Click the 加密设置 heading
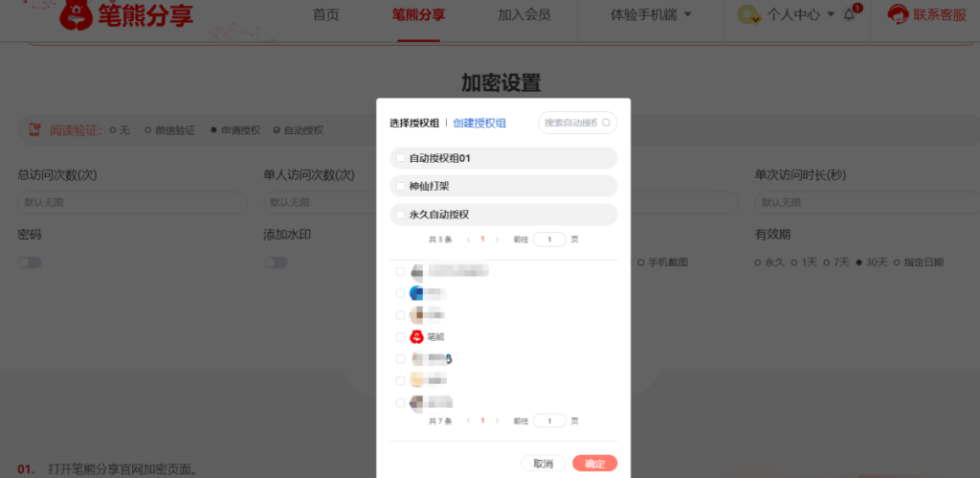The height and width of the screenshot is (478, 980). (501, 82)
